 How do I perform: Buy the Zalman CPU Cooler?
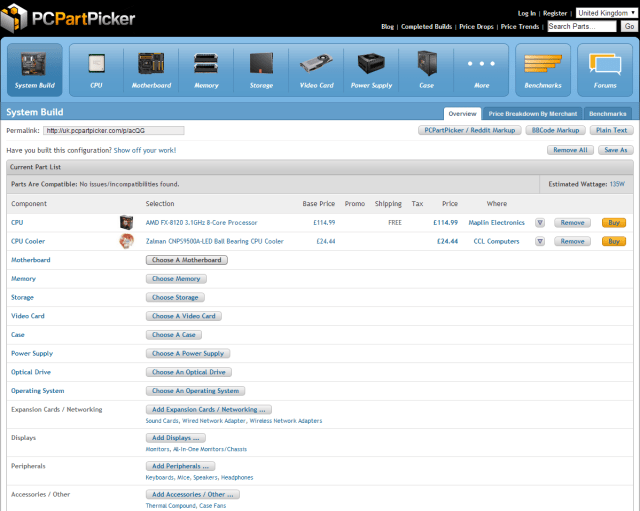coord(614,242)
